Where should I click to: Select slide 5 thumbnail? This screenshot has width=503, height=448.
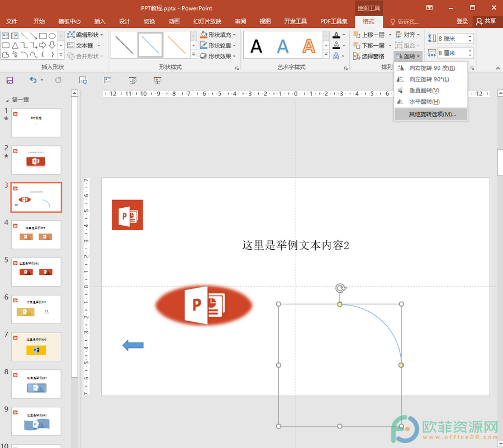[36, 271]
